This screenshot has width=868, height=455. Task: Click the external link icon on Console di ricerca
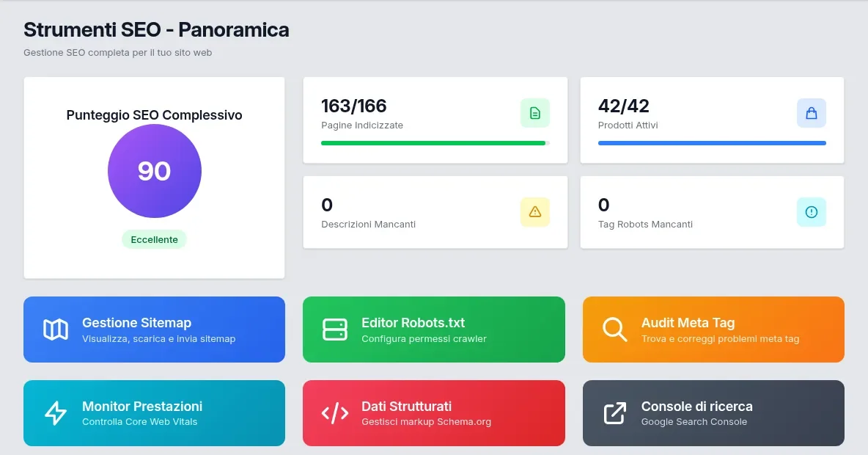tap(614, 413)
